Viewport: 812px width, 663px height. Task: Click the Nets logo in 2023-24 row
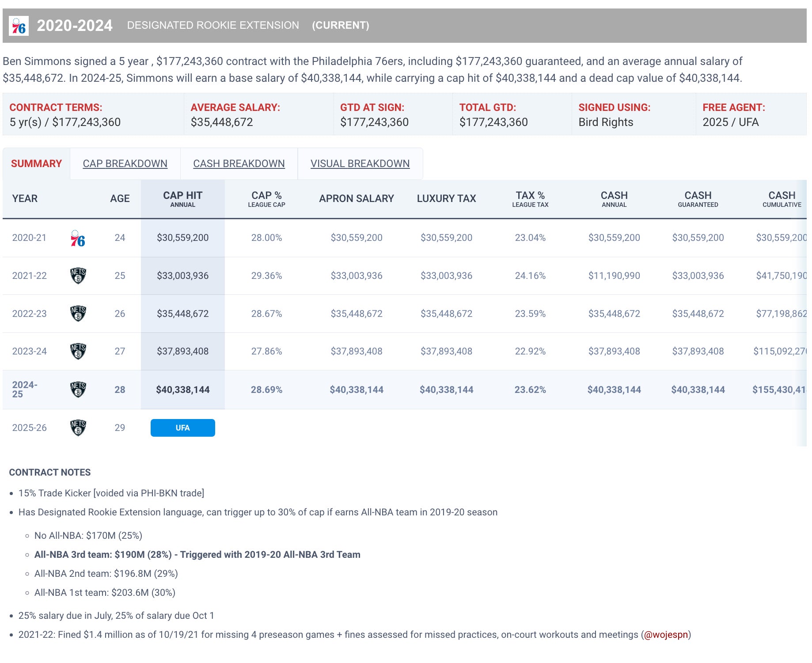(78, 351)
